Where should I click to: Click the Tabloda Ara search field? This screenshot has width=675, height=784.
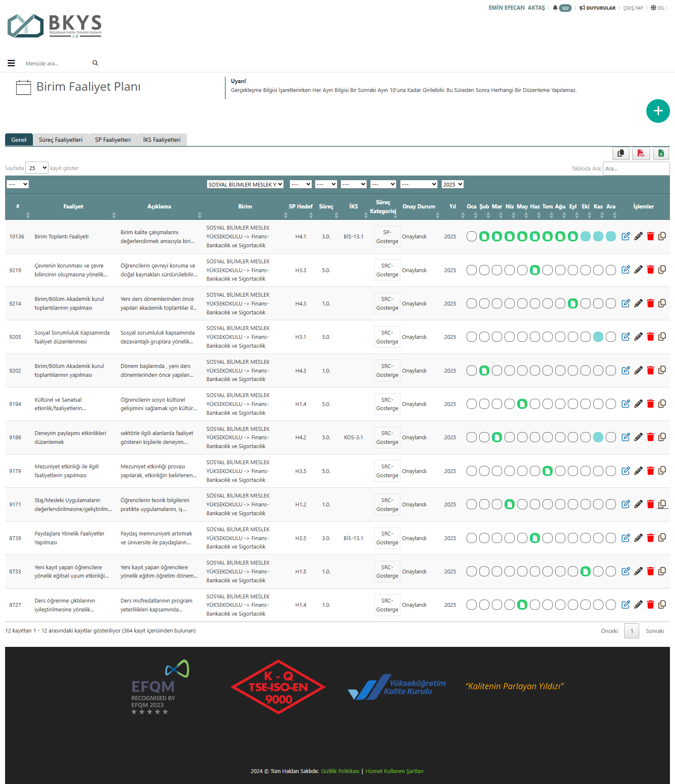point(636,168)
